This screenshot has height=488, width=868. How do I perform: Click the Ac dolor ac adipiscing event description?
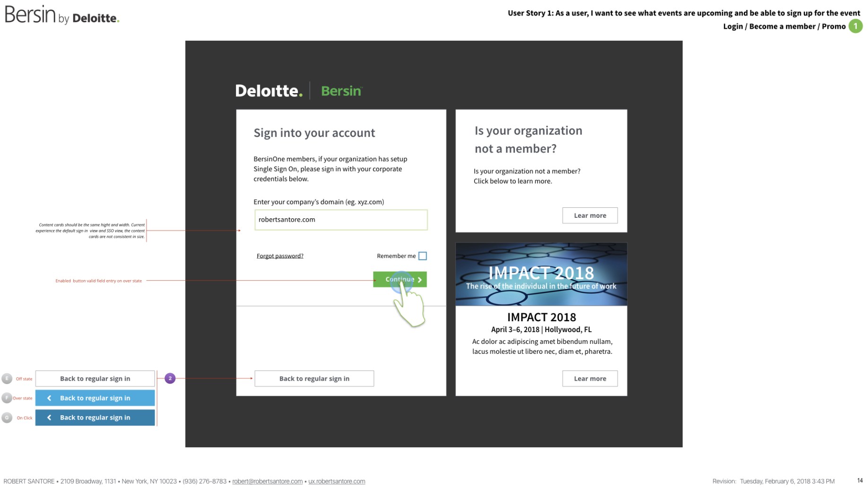(542, 346)
